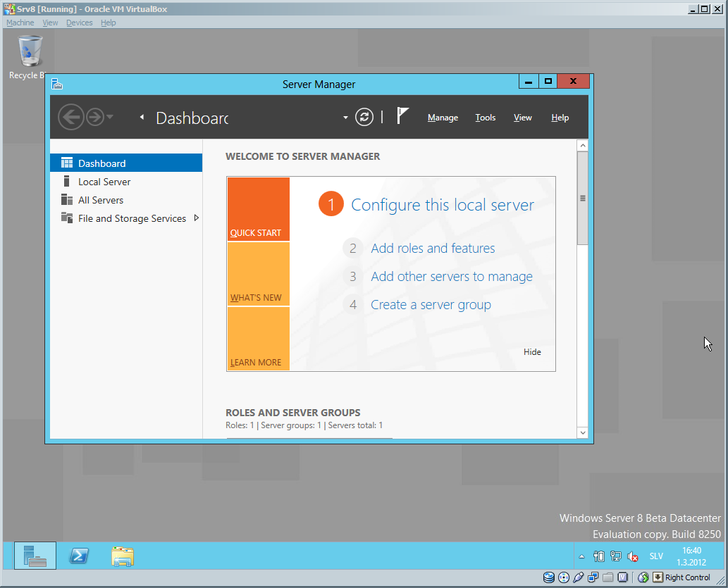
Task: Open the notifications flag
Action: point(402,115)
